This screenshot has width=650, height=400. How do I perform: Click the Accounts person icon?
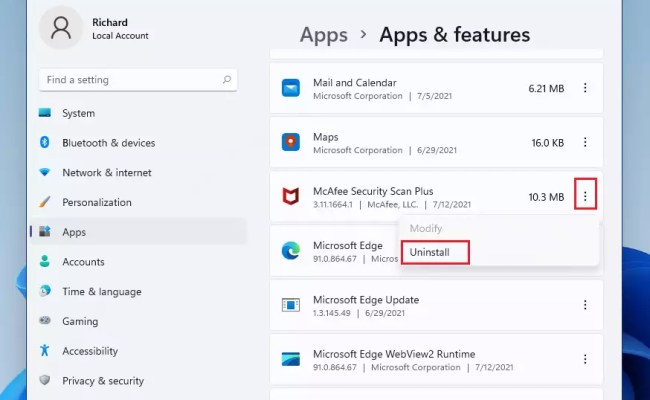pos(45,261)
